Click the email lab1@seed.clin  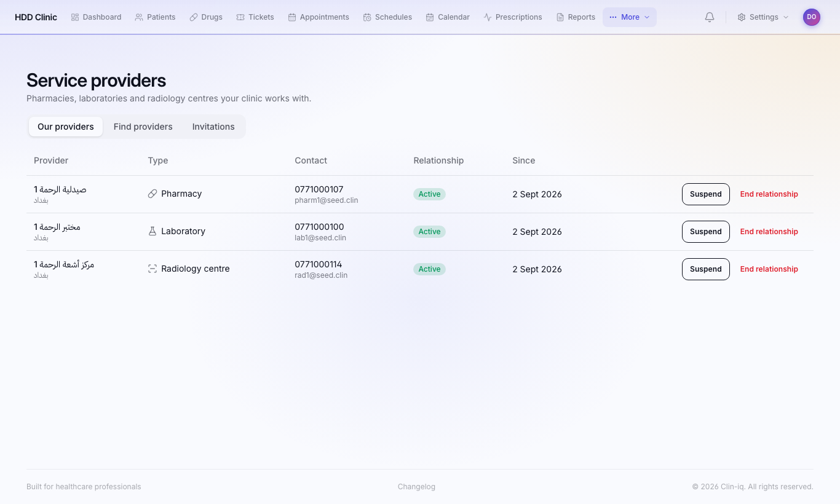[x=320, y=238]
